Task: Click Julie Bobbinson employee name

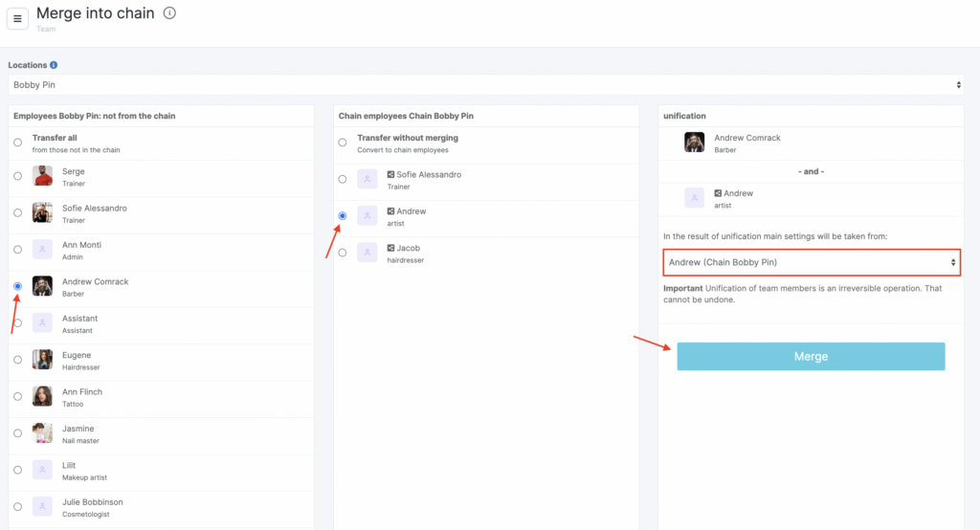Action: 93,501
